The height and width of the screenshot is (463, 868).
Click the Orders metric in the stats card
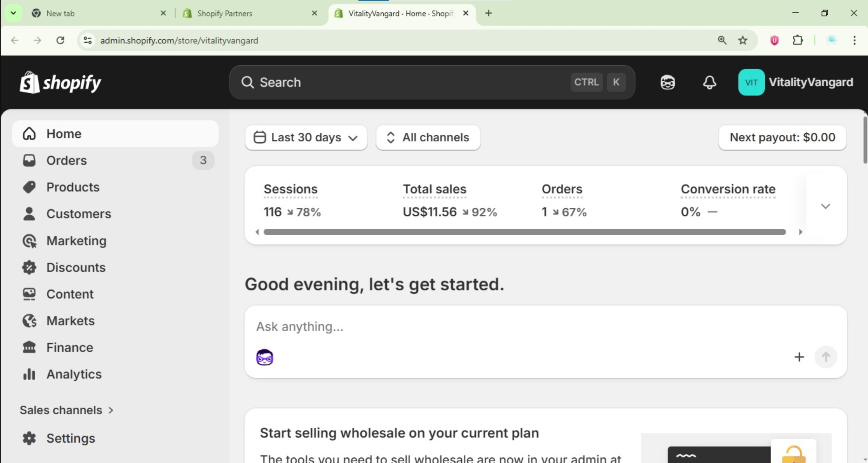[564, 201]
